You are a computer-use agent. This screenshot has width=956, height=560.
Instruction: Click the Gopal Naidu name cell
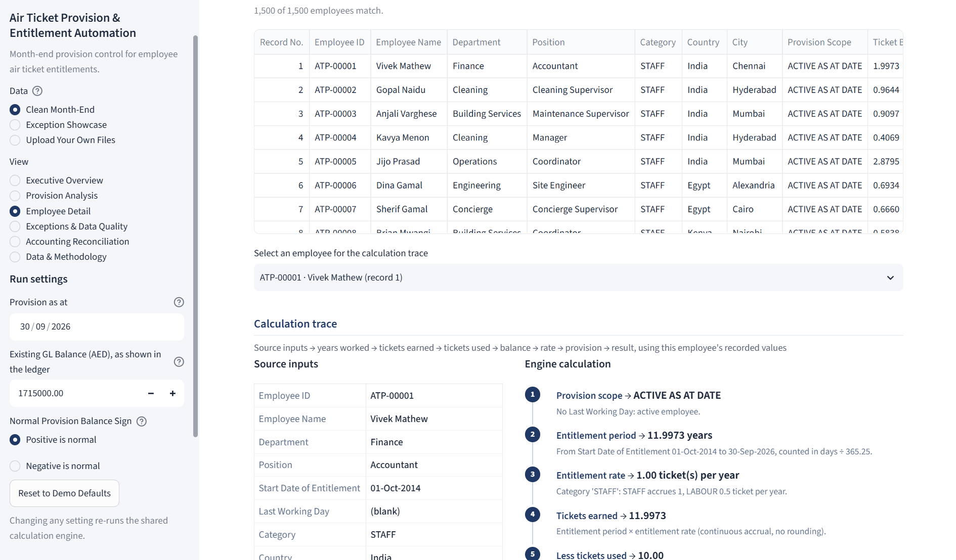point(409,90)
